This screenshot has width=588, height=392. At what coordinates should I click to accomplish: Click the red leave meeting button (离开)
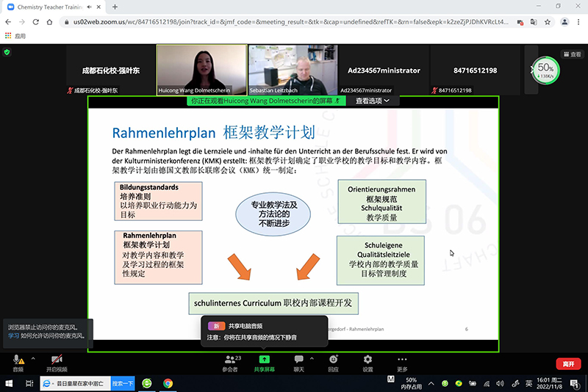[567, 363]
